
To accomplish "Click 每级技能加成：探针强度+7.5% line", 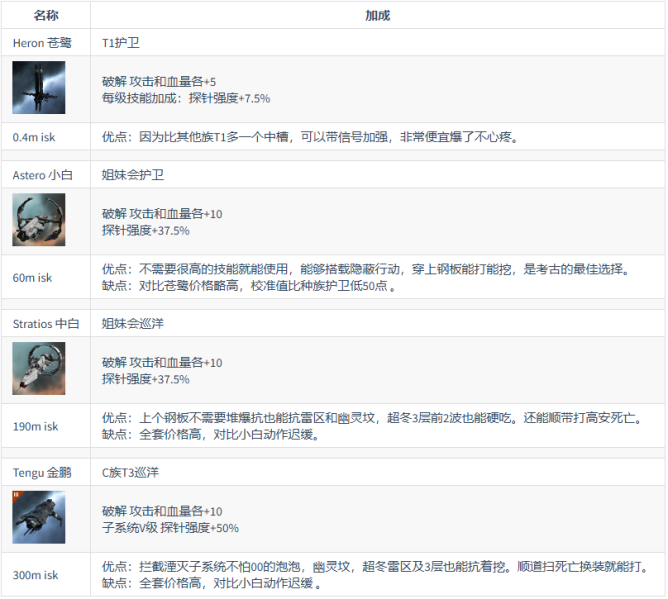I will tap(186, 98).
